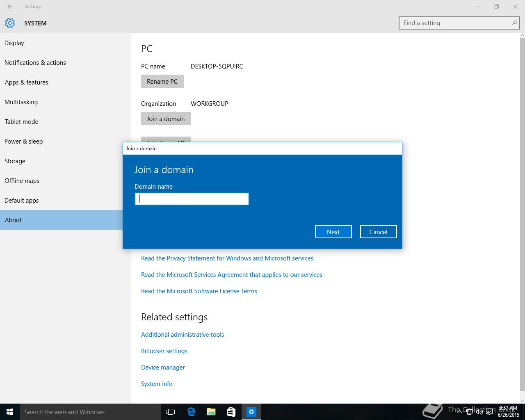Click the search magnifier icon
Viewport: 525px width, 420px height.
click(514, 23)
